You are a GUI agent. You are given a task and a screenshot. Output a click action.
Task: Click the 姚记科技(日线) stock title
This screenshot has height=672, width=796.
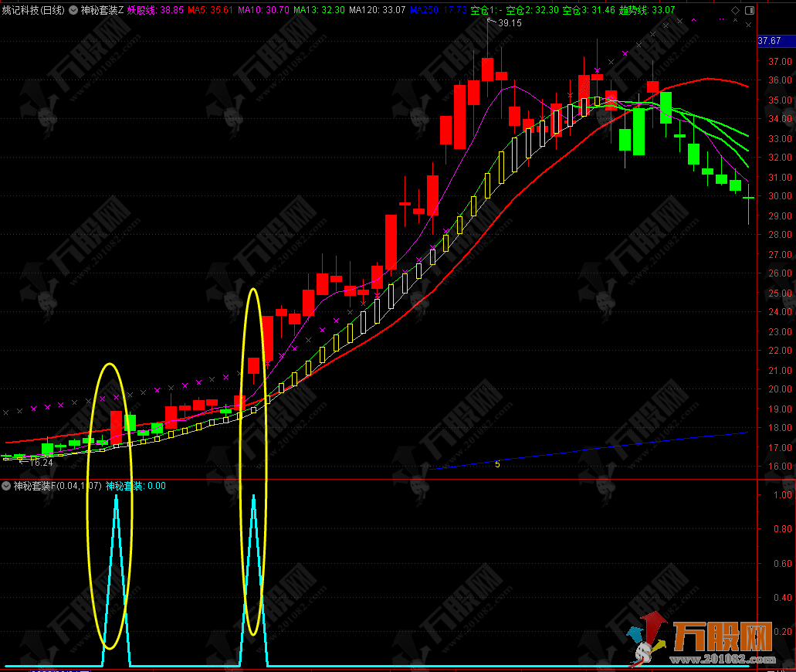point(34,11)
